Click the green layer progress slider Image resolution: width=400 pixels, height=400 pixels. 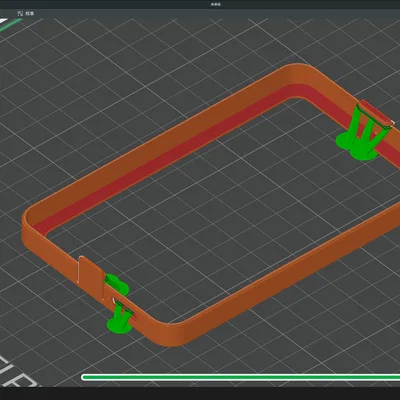pyautogui.click(x=240, y=377)
